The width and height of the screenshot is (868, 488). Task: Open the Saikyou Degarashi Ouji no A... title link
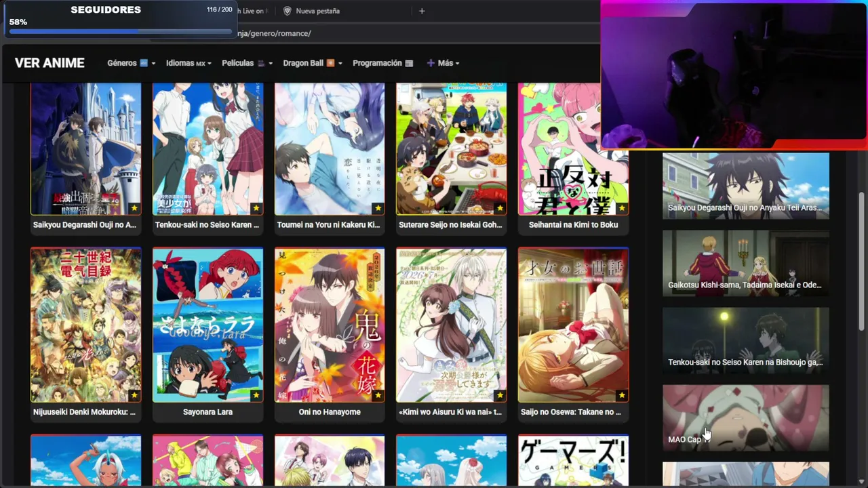point(85,225)
